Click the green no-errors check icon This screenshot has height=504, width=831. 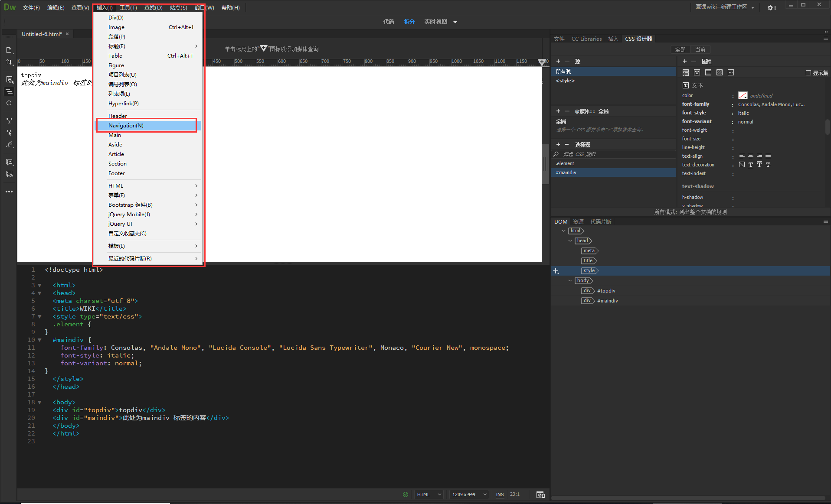[x=406, y=494]
